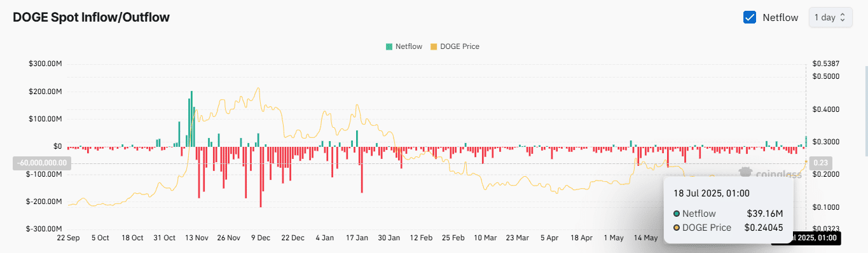The height and width of the screenshot is (253, 868).
Task: Click the $-200.00M y-axis label
Action: point(43,201)
